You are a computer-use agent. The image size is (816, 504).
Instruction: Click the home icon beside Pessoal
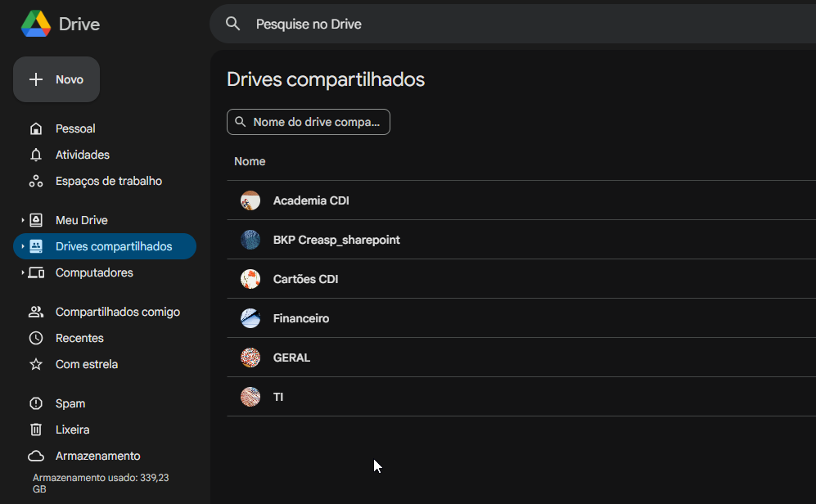pos(36,128)
